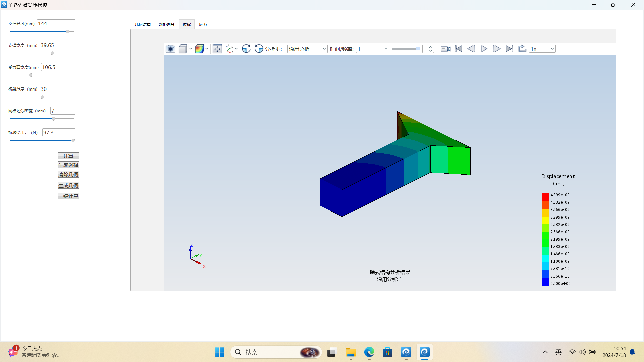Open the 时间/频率 dropdown
The image size is (644, 362).
372,49
